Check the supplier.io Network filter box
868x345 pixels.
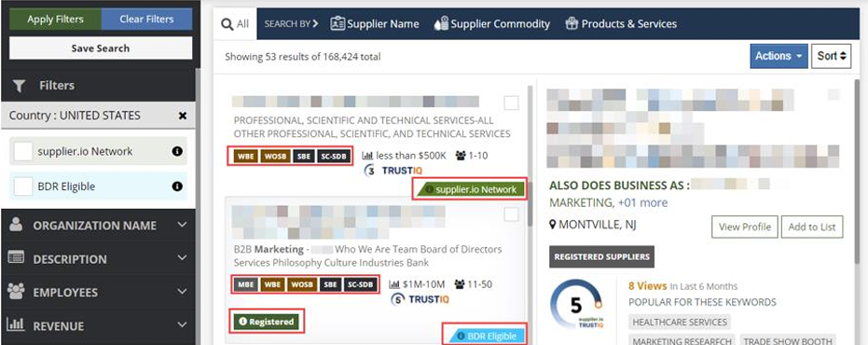coord(22,151)
